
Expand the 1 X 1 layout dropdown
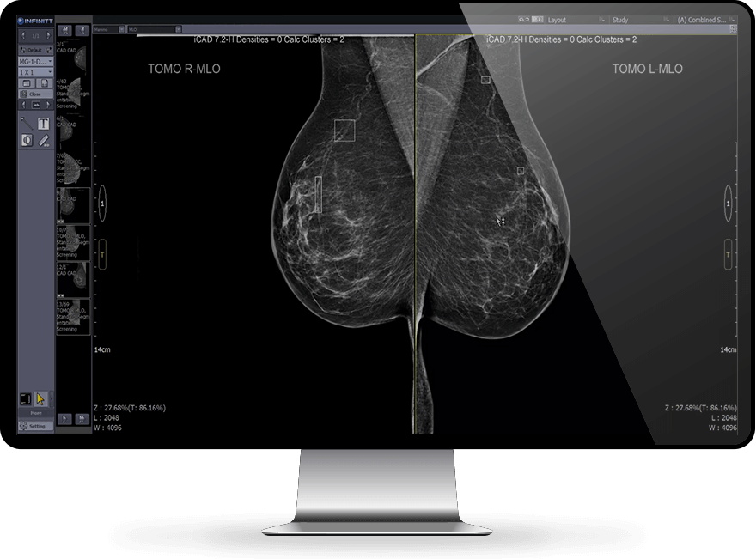click(x=36, y=72)
